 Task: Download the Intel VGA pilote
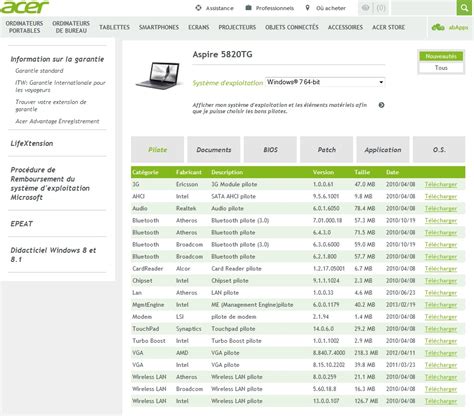point(441,365)
